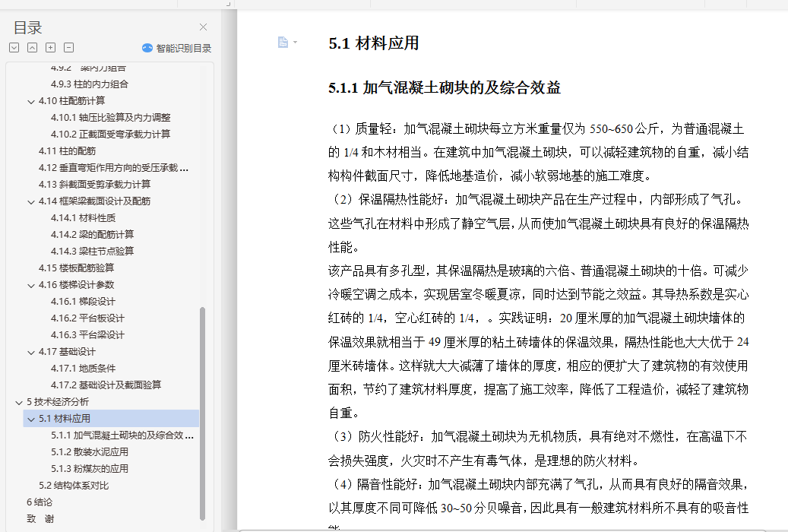
Task: Click the line starting 该产品具有多孔型
Action: 538,271
